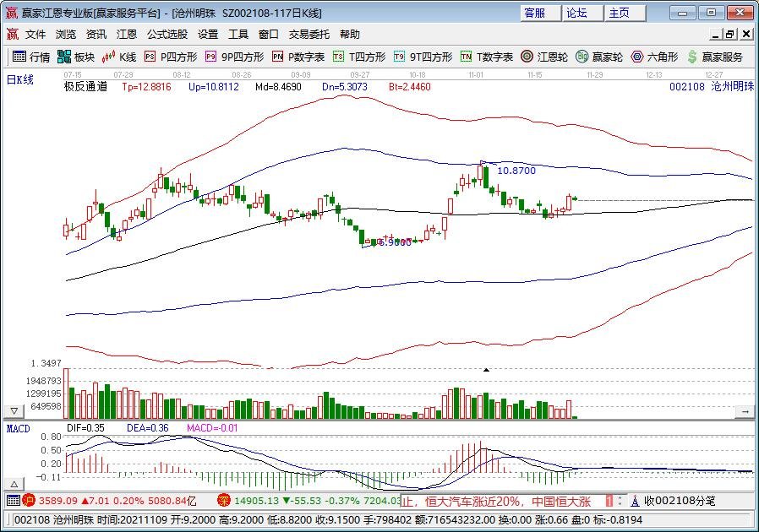Screen dimensions: 759x532
Task: Click the 收002108分笔 status label
Action: (680, 501)
